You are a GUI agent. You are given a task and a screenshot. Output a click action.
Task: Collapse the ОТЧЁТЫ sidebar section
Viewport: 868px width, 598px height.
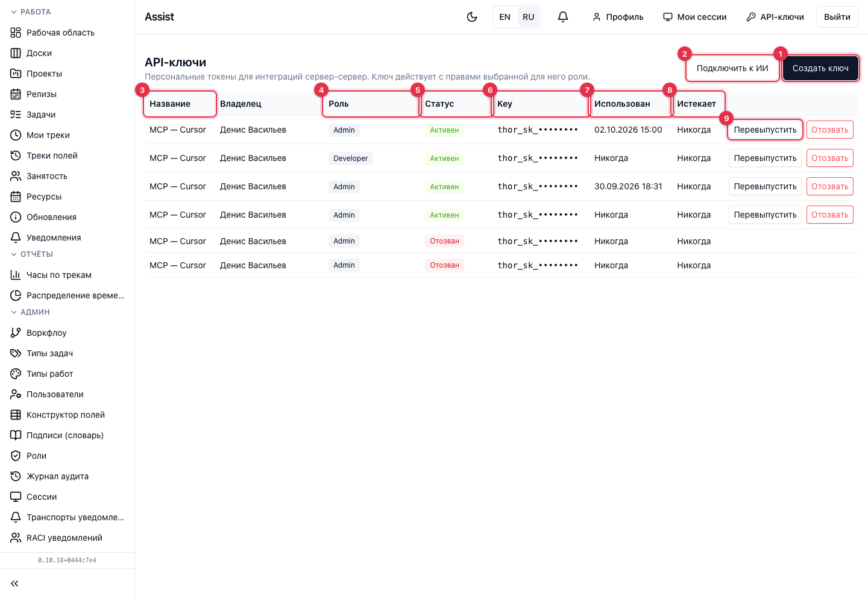click(32, 254)
